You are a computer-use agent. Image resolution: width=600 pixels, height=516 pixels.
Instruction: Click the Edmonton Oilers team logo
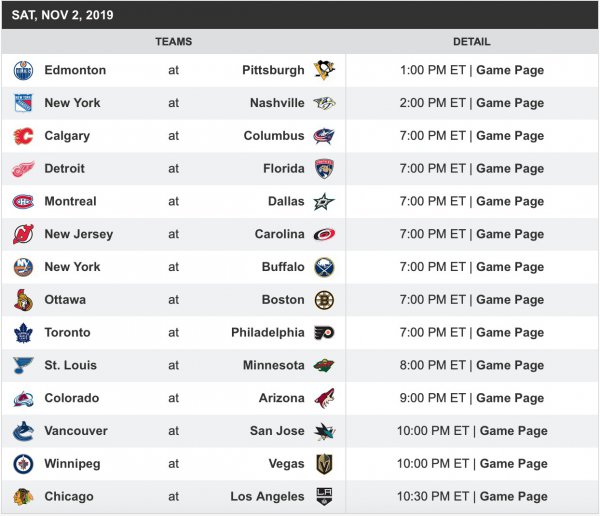pos(23,70)
